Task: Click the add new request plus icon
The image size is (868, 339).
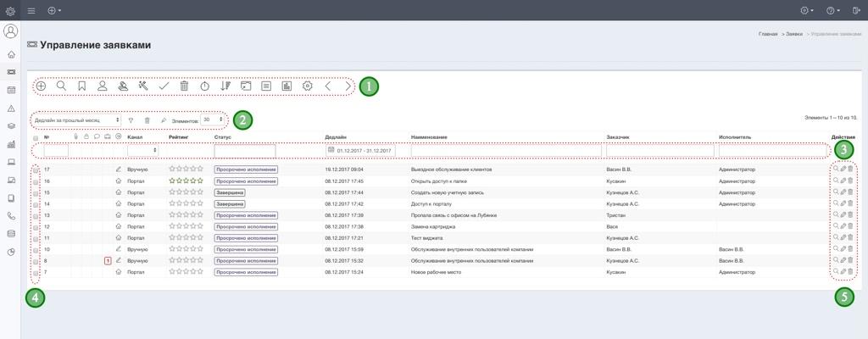Action: pos(41,86)
